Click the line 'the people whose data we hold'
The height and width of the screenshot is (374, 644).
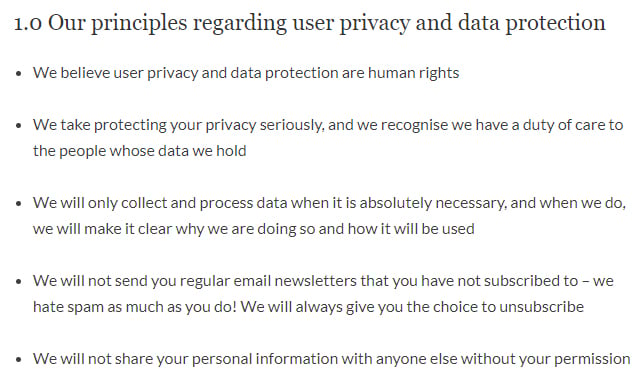[x=140, y=151]
